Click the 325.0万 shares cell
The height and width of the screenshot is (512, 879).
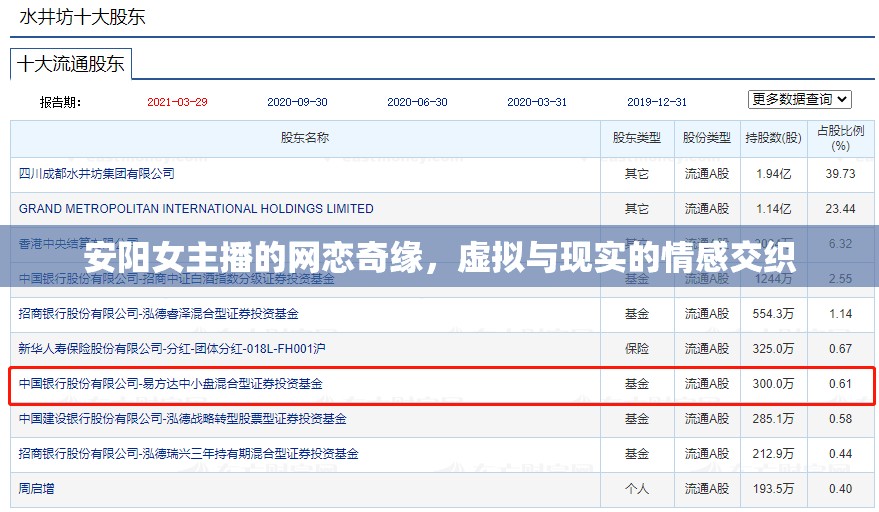774,348
